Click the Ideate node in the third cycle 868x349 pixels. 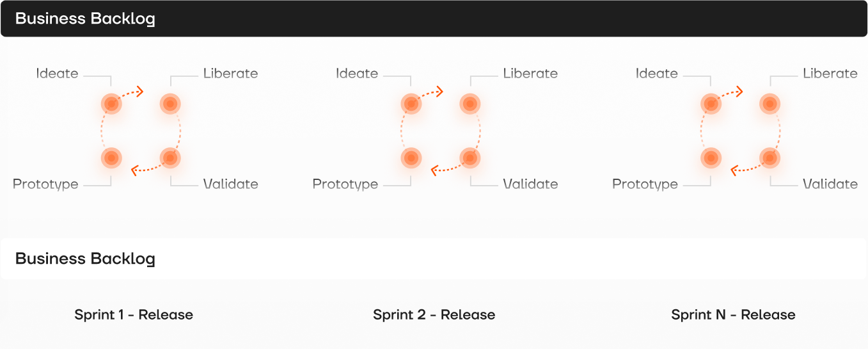pyautogui.click(x=711, y=103)
